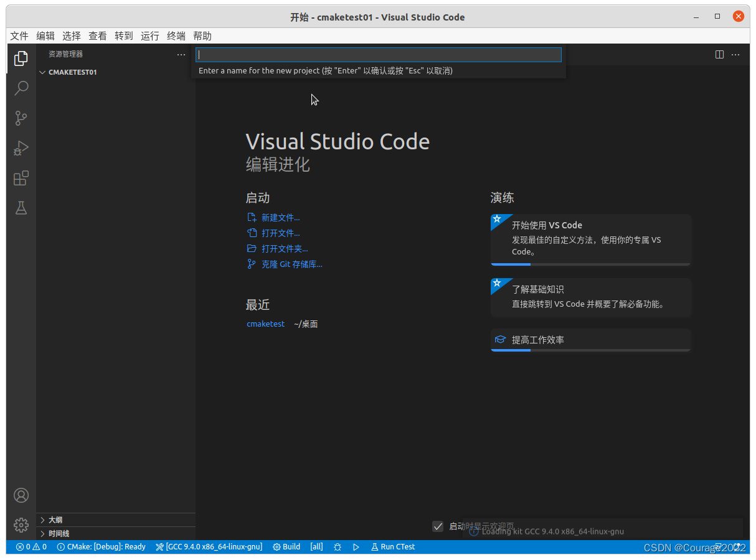Click the 新建文件... link

(x=273, y=218)
